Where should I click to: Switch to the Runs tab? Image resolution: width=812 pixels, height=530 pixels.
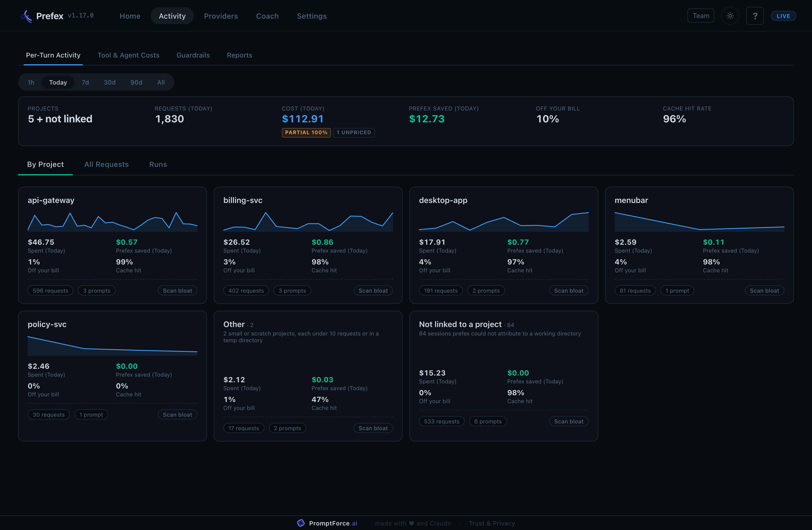point(158,164)
